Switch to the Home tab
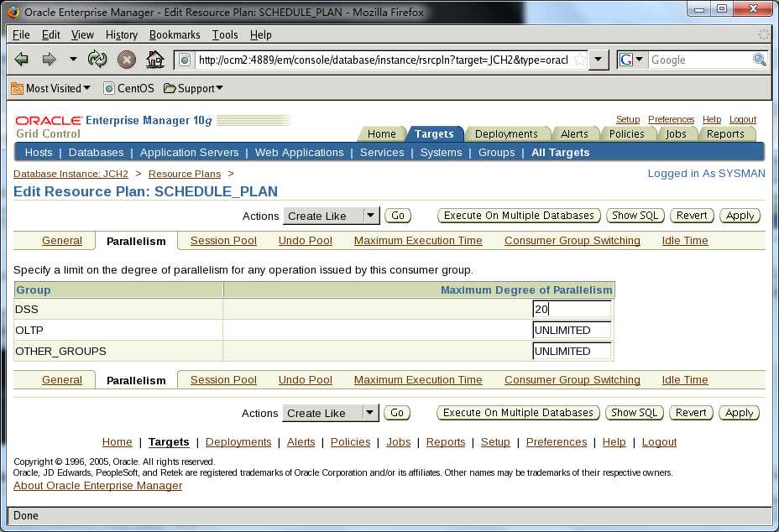The width and height of the screenshot is (779, 532). pos(382,133)
